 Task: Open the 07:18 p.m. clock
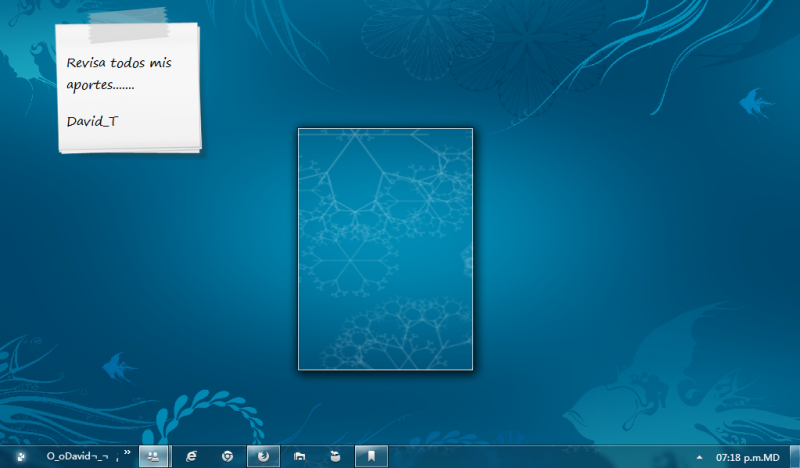pos(747,456)
